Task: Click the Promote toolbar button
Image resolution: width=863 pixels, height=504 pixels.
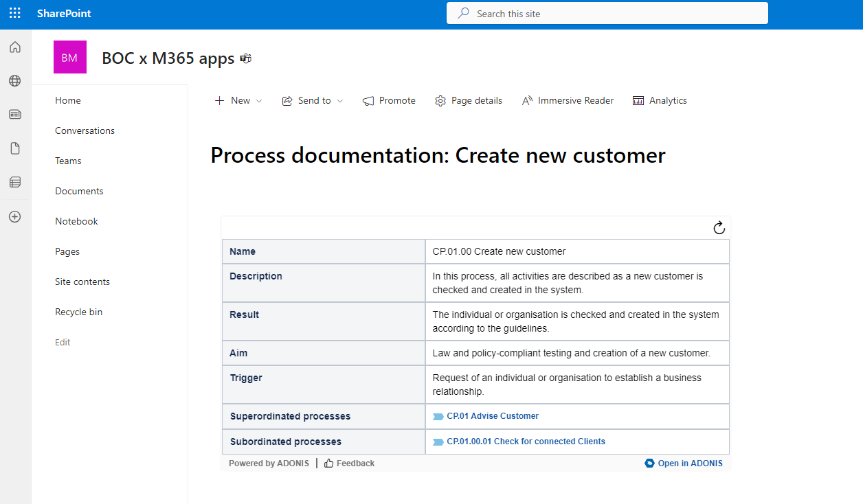Action: (389, 101)
